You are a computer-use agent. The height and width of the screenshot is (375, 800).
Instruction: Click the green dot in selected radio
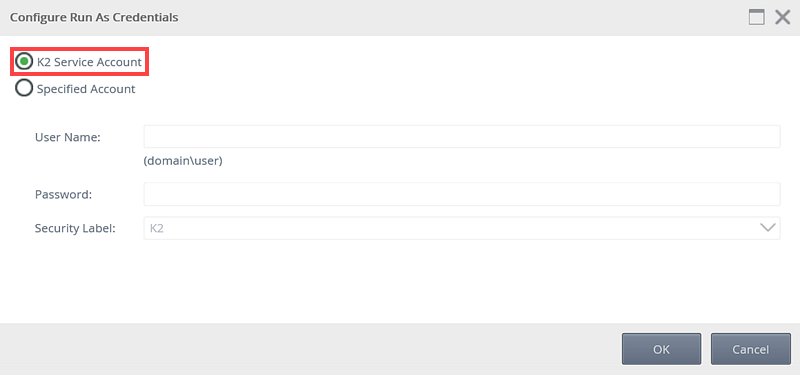click(x=23, y=62)
